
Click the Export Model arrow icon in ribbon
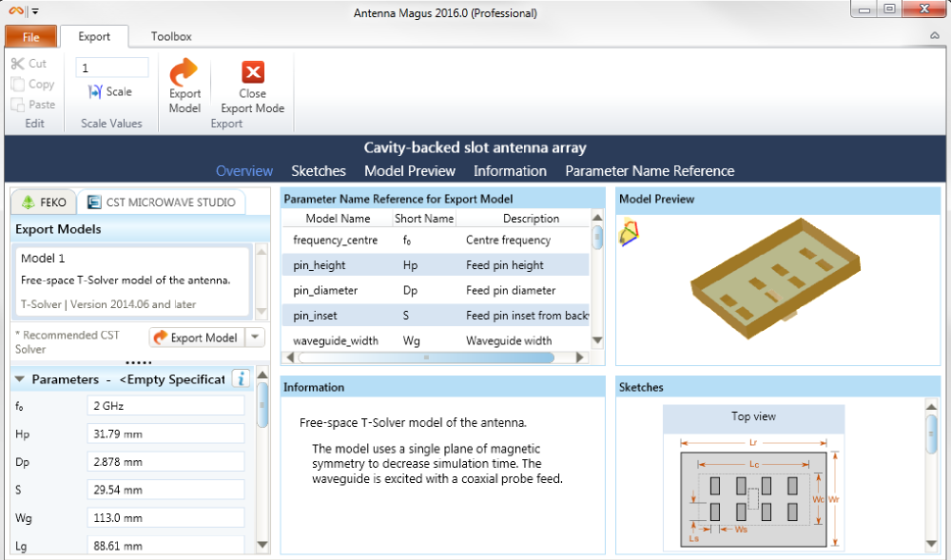[184, 72]
